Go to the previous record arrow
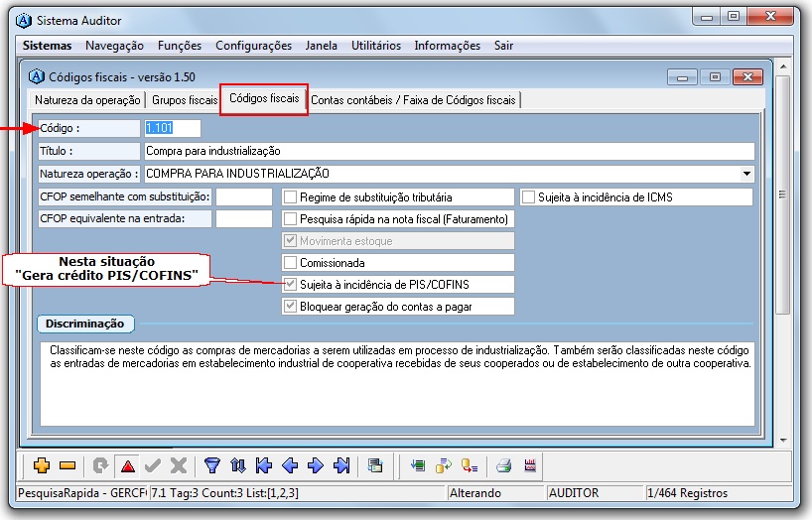The width and height of the screenshot is (812, 520). tap(290, 465)
